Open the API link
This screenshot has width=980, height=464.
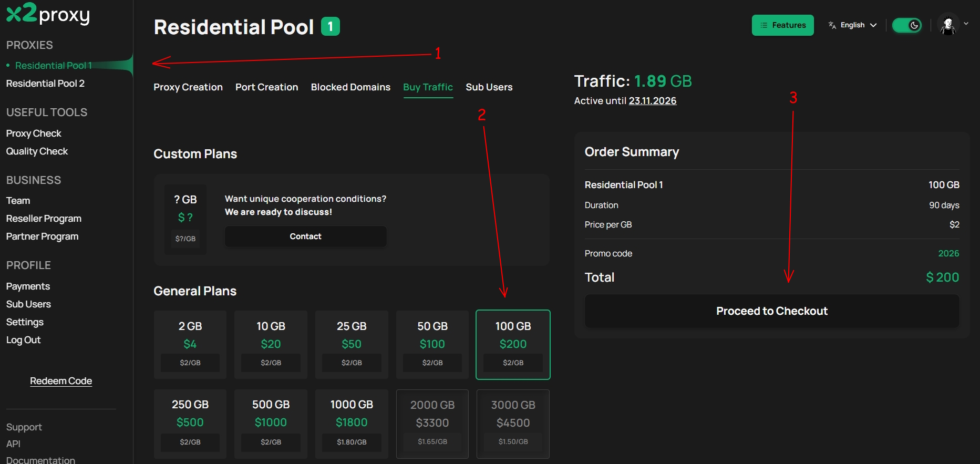13,444
